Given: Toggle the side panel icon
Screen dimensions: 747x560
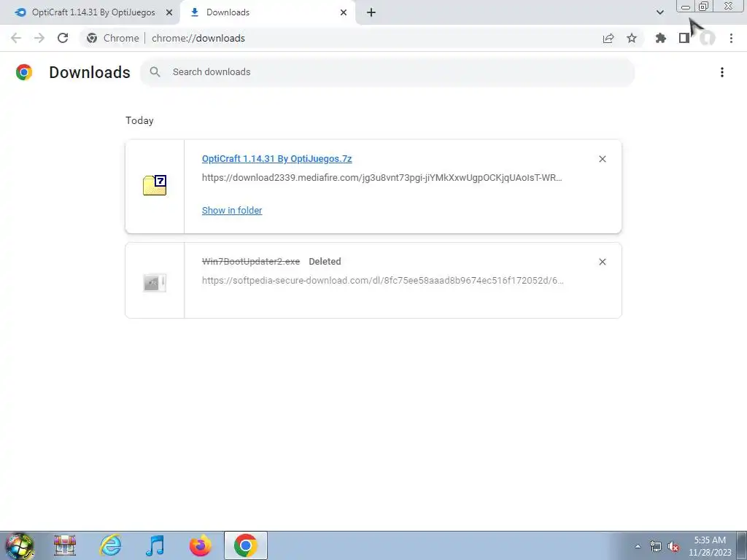Looking at the screenshot, I should tap(684, 38).
